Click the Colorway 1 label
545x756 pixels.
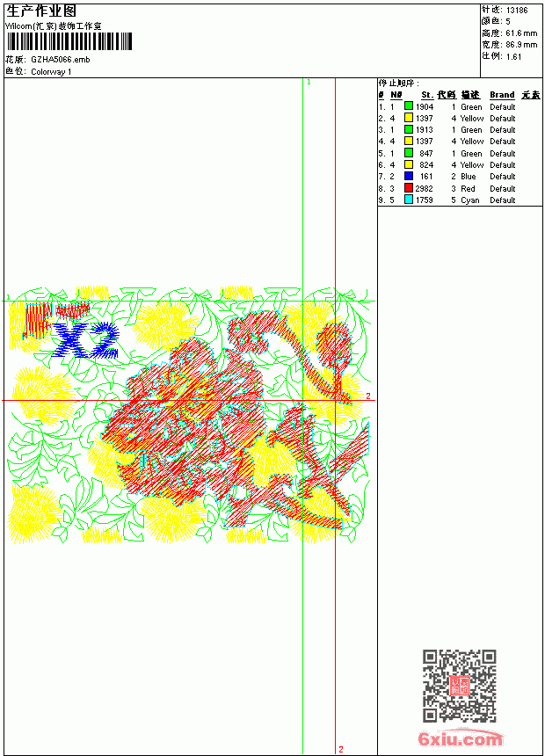[51, 72]
